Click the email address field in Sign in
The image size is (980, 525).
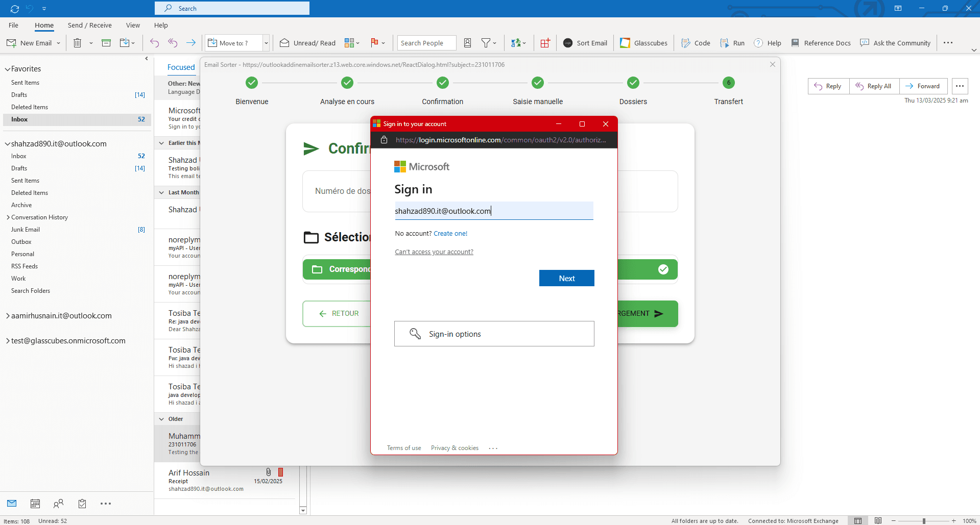(494, 211)
